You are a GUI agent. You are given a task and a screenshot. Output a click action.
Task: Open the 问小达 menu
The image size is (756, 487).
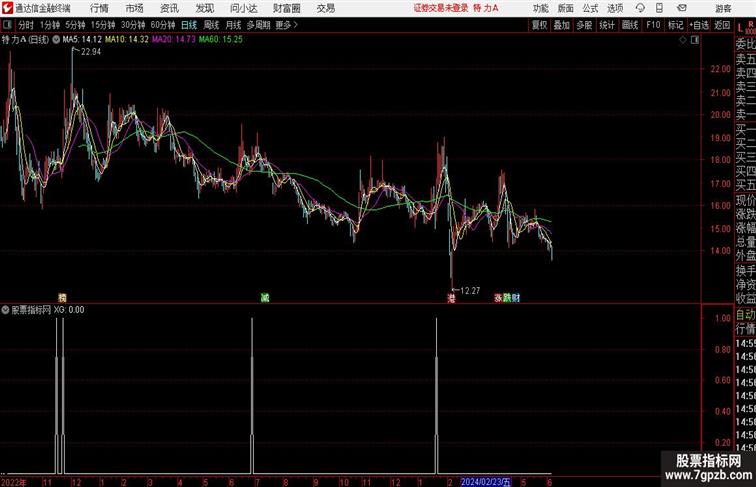pos(244,8)
